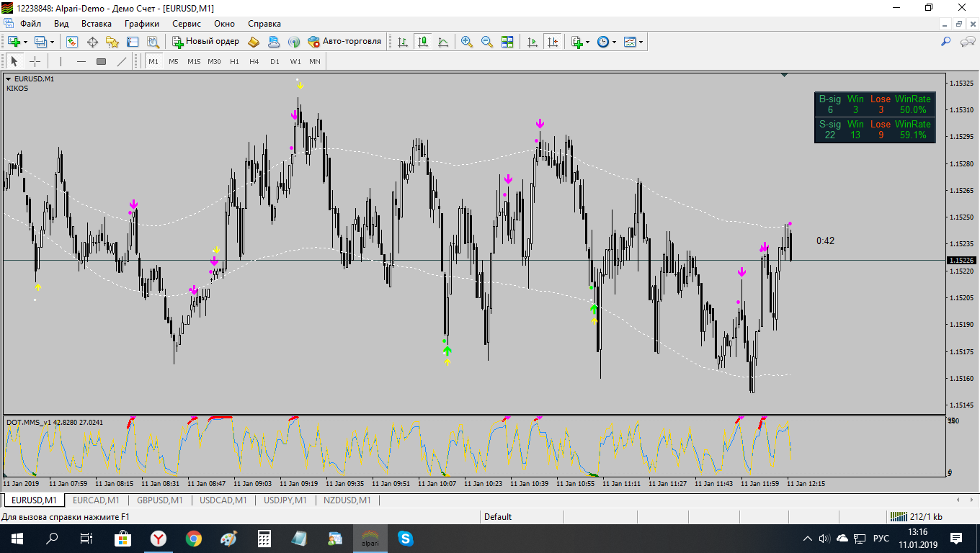Image resolution: width=980 pixels, height=553 pixels.
Task: Toggle Авто-торговля on or off
Action: (344, 42)
